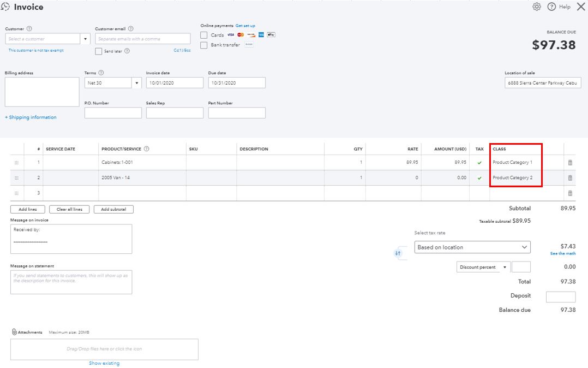Click the trash icon on the Cabinets line
The height and width of the screenshot is (368, 588).
[569, 162]
